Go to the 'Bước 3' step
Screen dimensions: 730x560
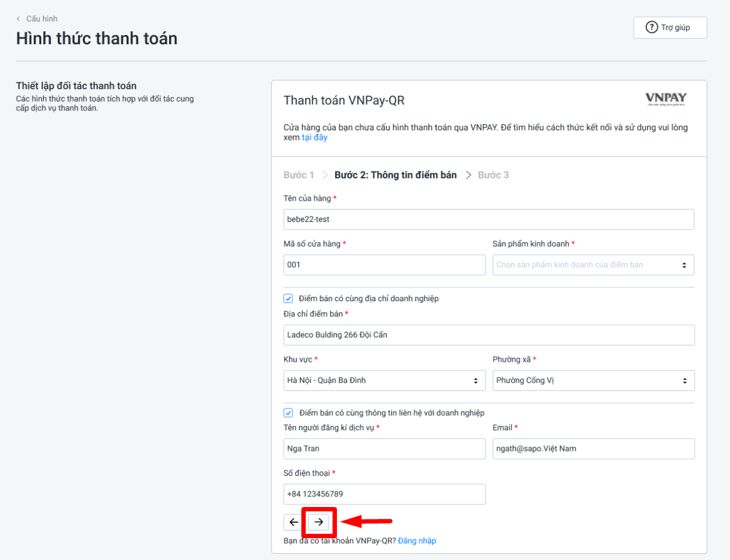click(493, 175)
